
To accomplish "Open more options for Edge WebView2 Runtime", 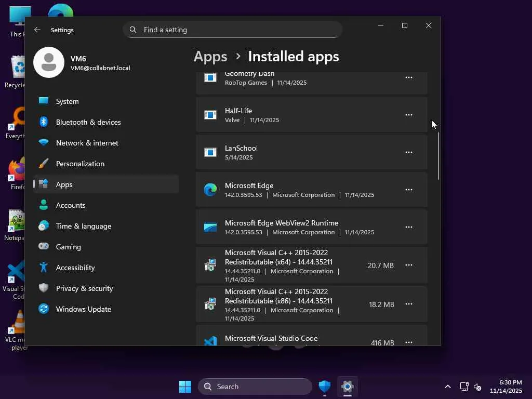I will click(409, 227).
